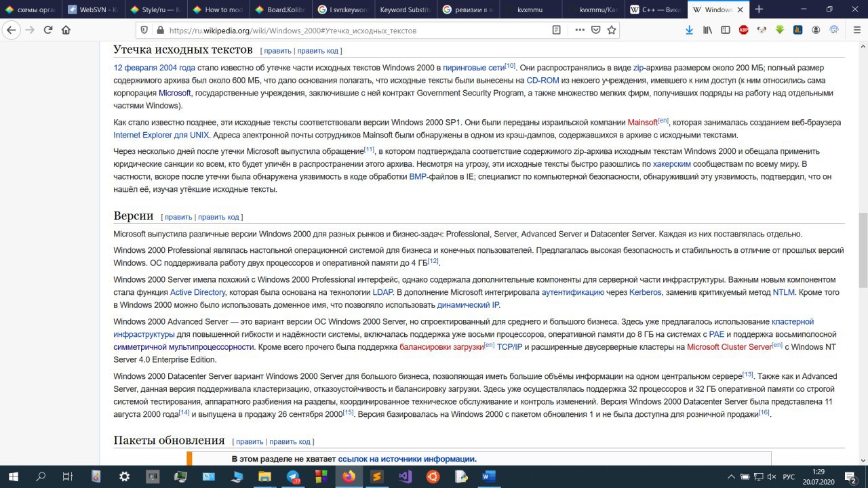Open the NTLM link
Screen dimensions: 868x488
pos(783,293)
